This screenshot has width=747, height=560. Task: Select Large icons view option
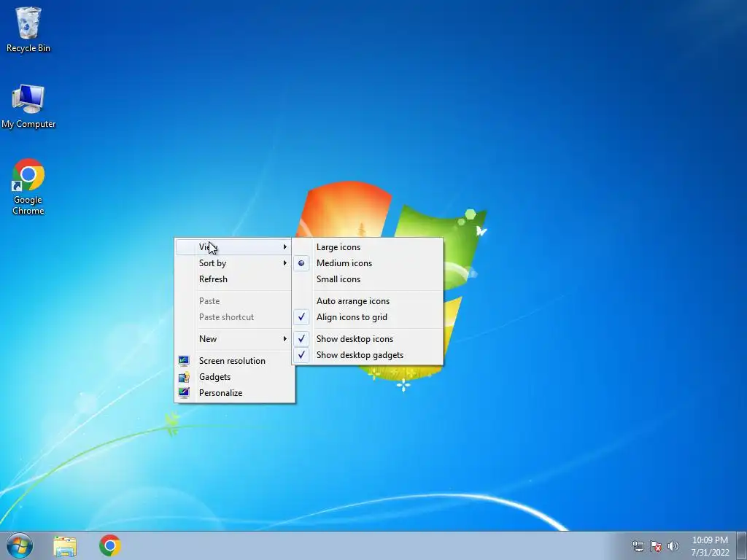click(x=368, y=247)
